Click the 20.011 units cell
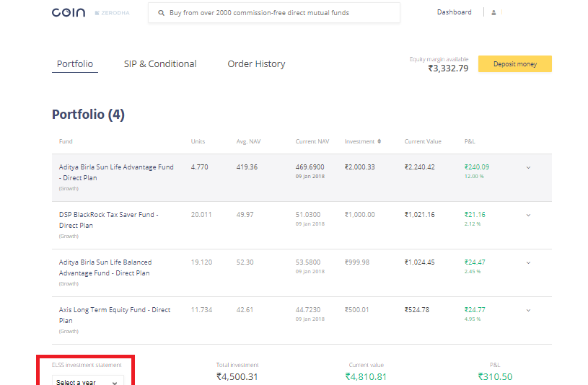 point(201,214)
